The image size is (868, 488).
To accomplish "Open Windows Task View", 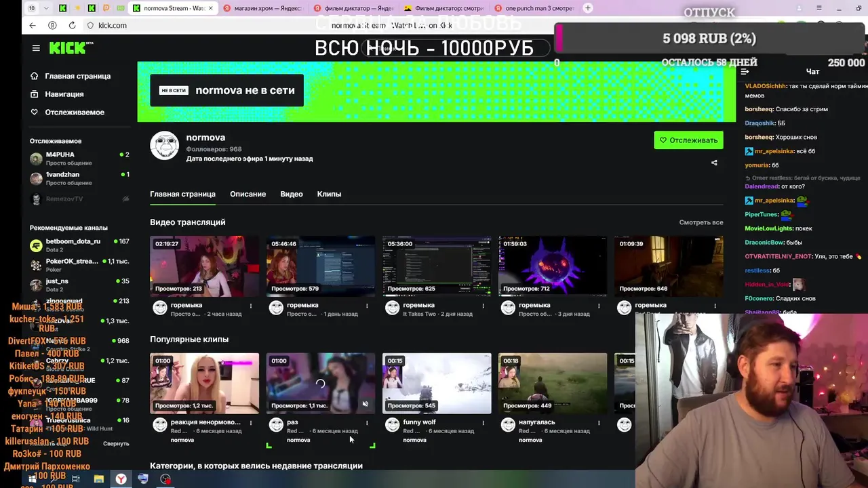I will click(76, 479).
